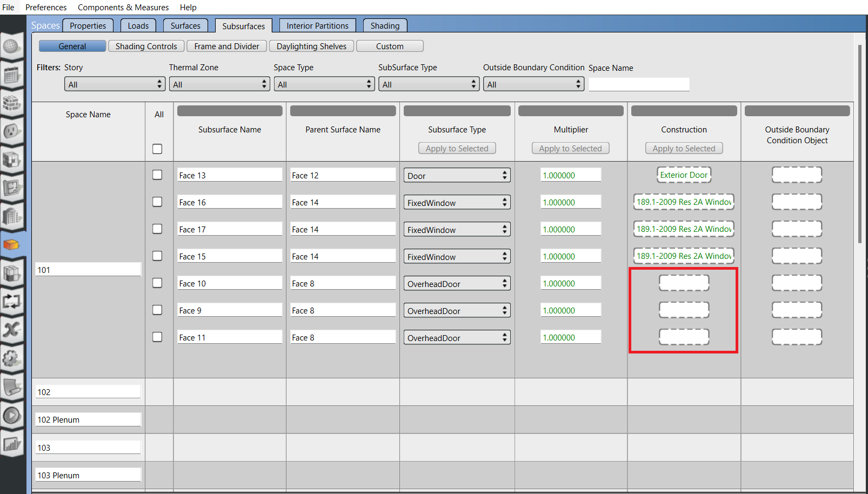Open OverheadDoor type dropdown for Face 9

pos(457,311)
